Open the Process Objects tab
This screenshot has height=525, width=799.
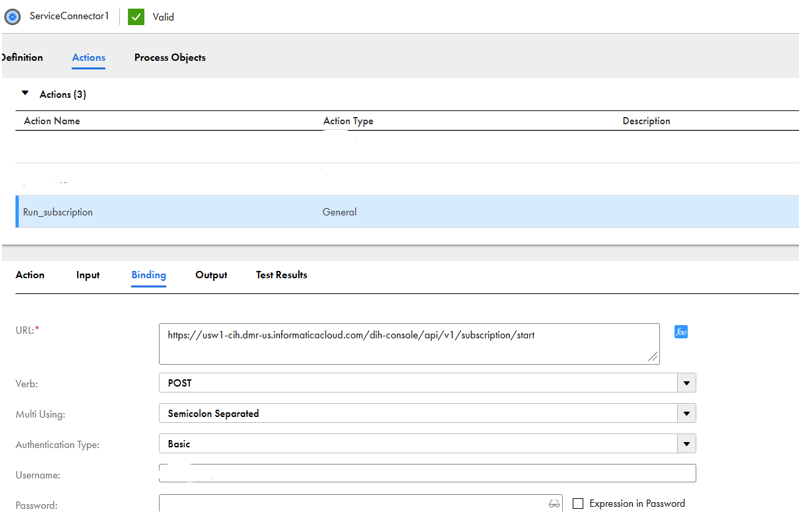click(x=170, y=58)
